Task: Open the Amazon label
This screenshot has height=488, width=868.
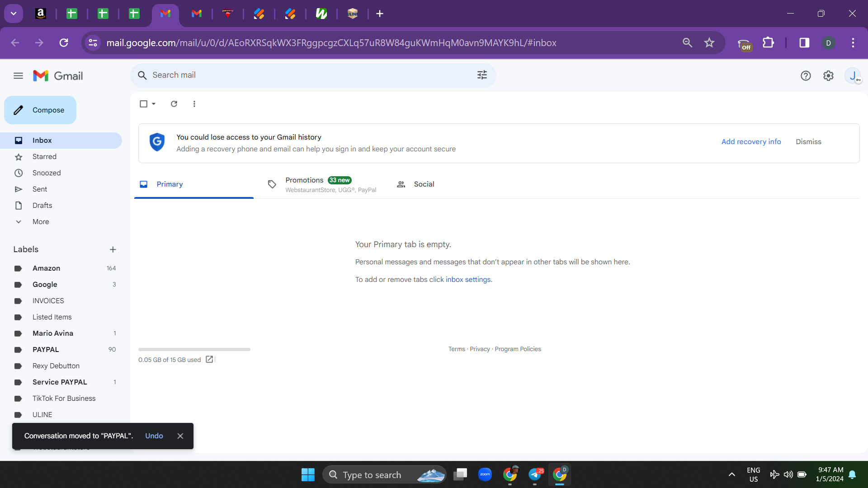Action: pyautogui.click(x=46, y=268)
